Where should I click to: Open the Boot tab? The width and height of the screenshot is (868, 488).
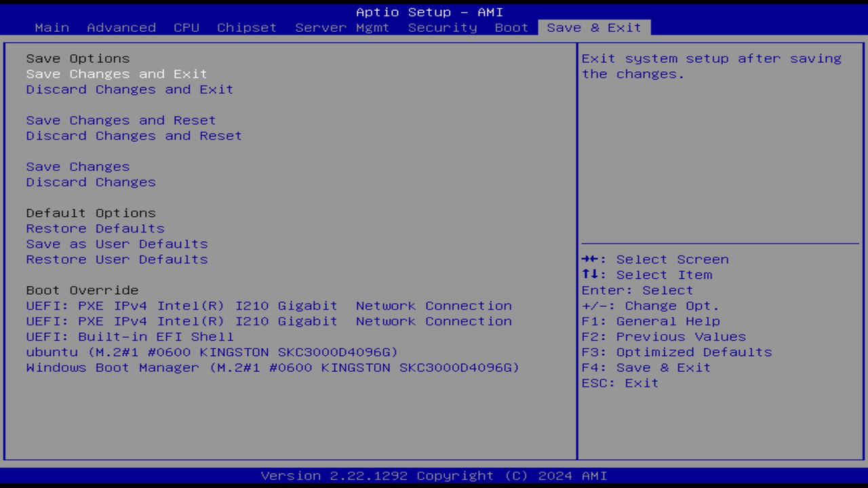[511, 28]
